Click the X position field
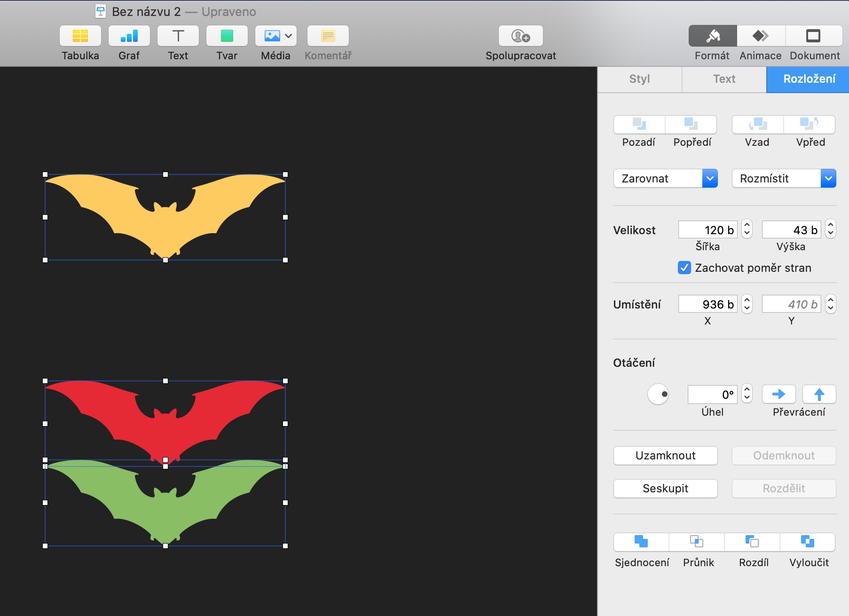Screen dimensions: 849x616 coord(708,304)
